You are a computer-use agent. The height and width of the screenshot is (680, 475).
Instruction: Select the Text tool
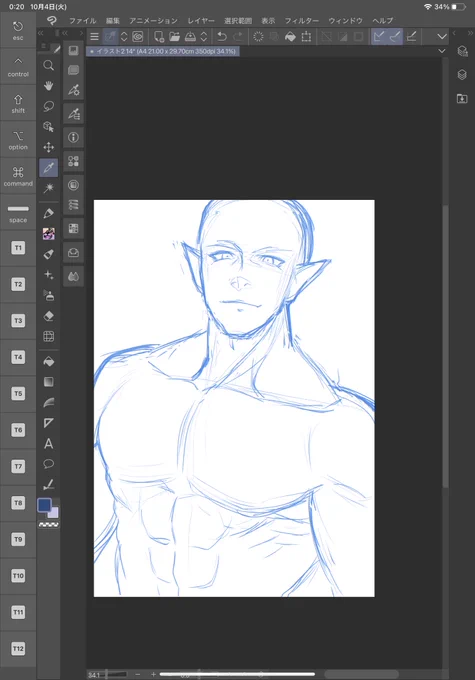[49, 443]
